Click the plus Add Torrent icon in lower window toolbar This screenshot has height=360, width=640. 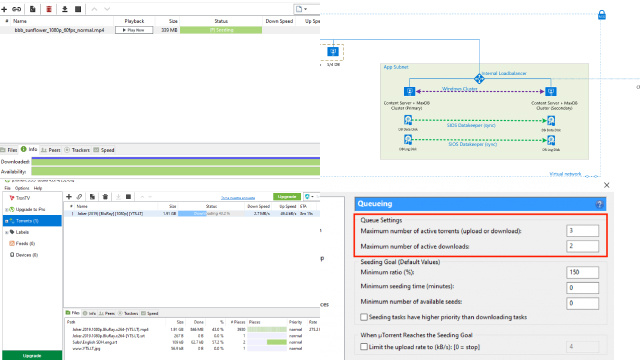coord(69,197)
